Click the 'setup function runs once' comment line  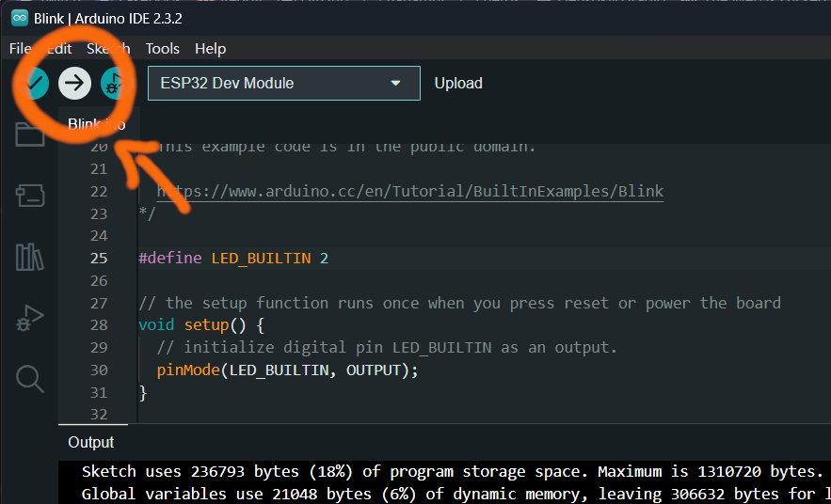click(x=459, y=303)
